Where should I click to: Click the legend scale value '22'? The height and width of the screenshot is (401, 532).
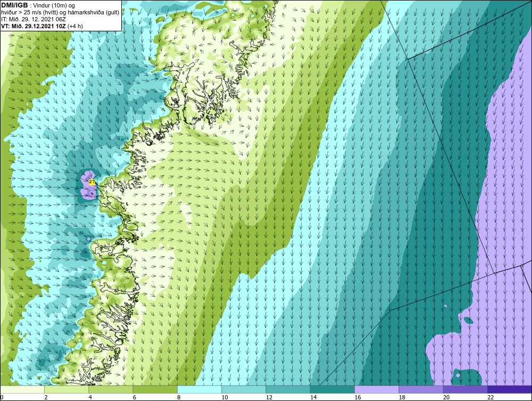[x=491, y=398]
